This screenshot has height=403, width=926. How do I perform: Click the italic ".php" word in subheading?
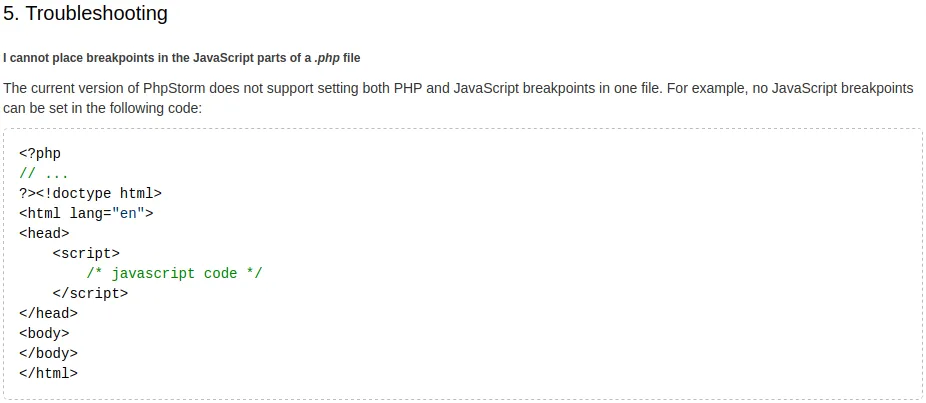tap(325, 58)
